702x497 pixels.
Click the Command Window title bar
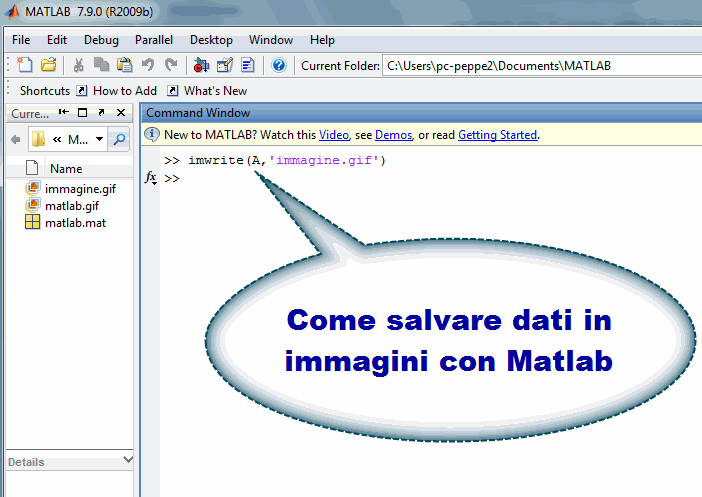tap(421, 113)
